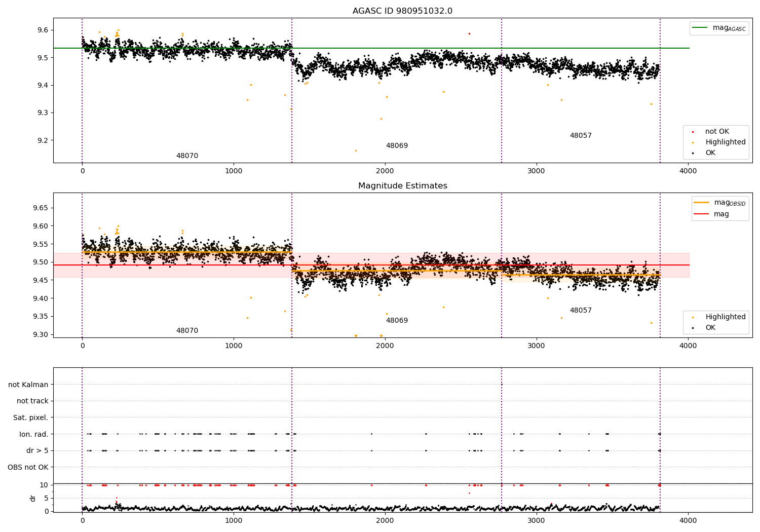This screenshot has height=532, width=760.
Task: Click the 9.35 y-tick of the middle plot
Action: (41, 317)
